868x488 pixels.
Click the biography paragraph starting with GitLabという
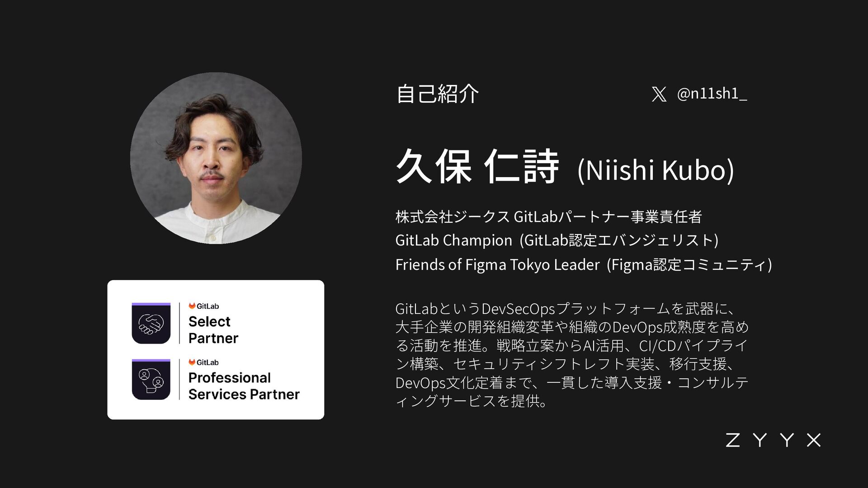point(572,355)
